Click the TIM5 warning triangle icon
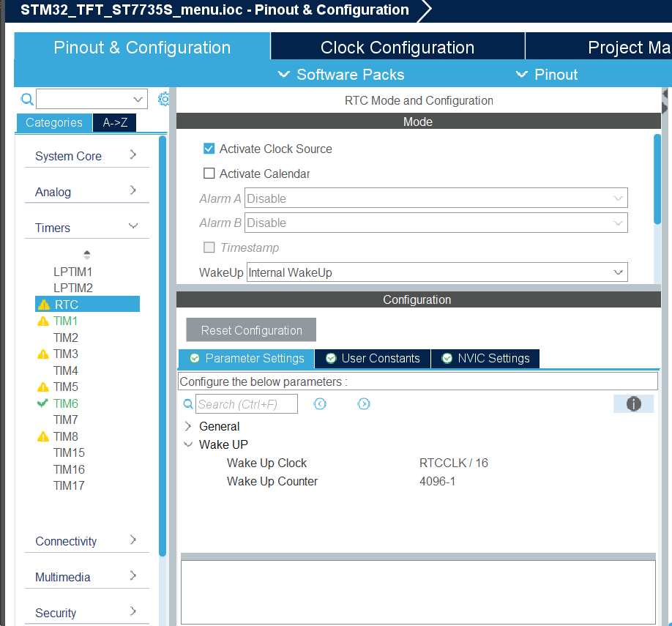Viewport: 672px width, 626px height. point(43,387)
